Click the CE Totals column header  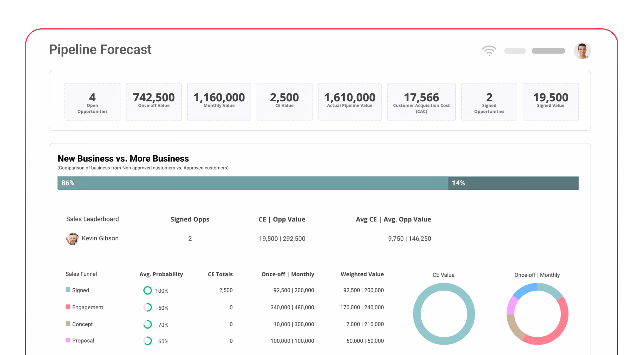[x=220, y=274]
